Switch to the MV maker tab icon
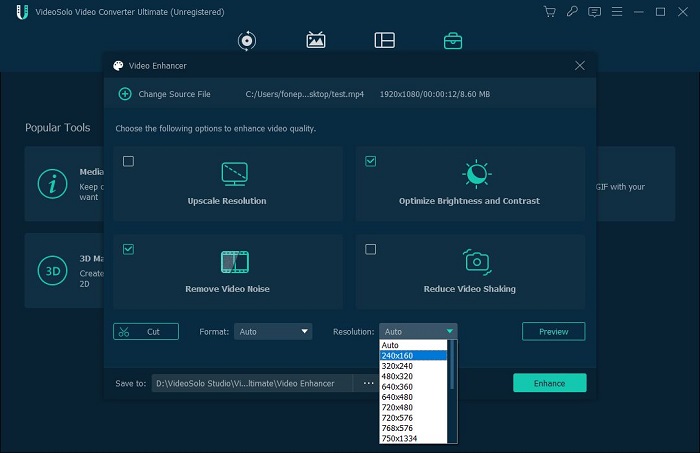Viewport: 700px width, 453px height. [316, 40]
